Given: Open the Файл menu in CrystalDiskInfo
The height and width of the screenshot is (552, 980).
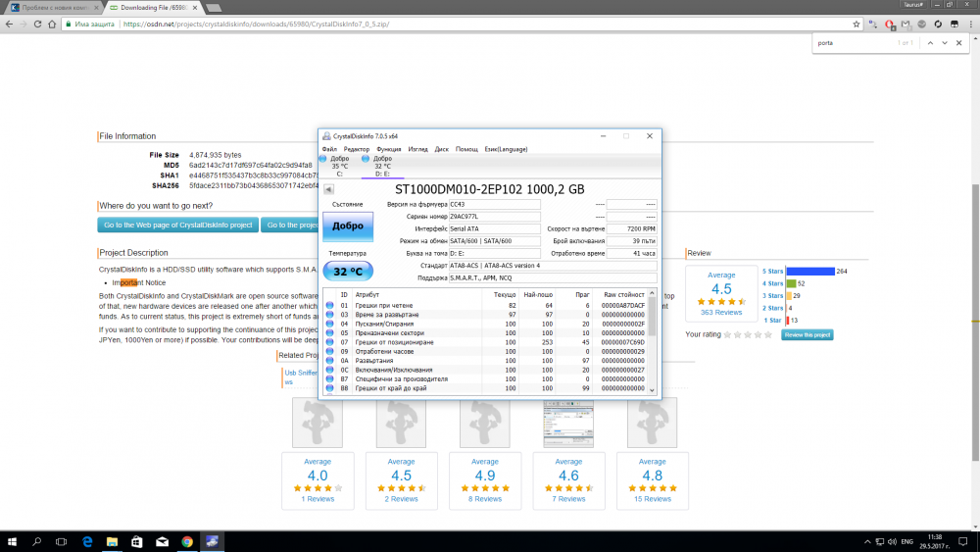Looking at the screenshot, I should point(329,149).
